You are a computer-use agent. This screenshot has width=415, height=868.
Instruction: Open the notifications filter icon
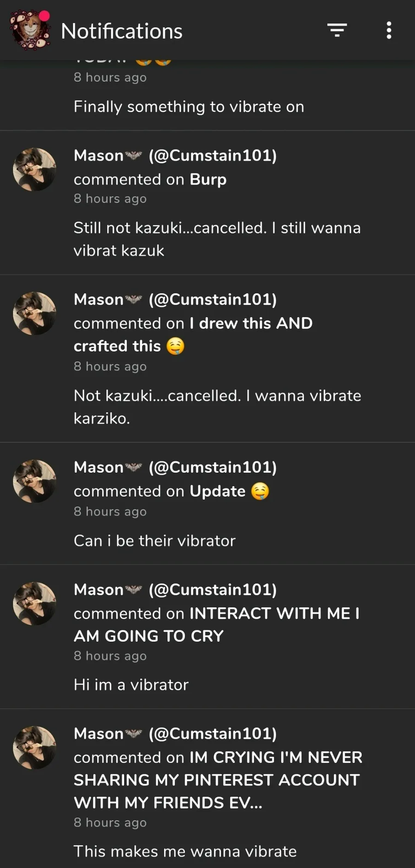point(337,30)
